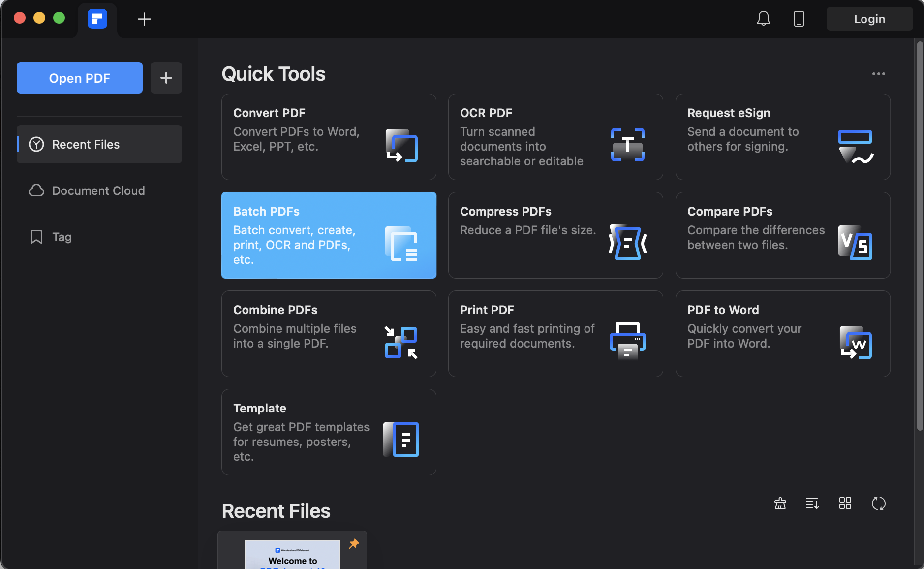The image size is (924, 569).
Task: Clear the recent files list
Action: pyautogui.click(x=780, y=504)
